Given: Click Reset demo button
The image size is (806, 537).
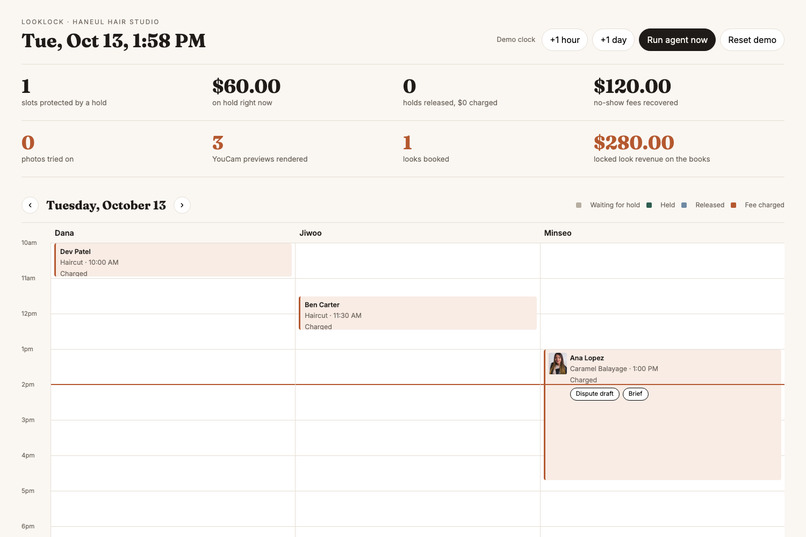Looking at the screenshot, I should 752,40.
